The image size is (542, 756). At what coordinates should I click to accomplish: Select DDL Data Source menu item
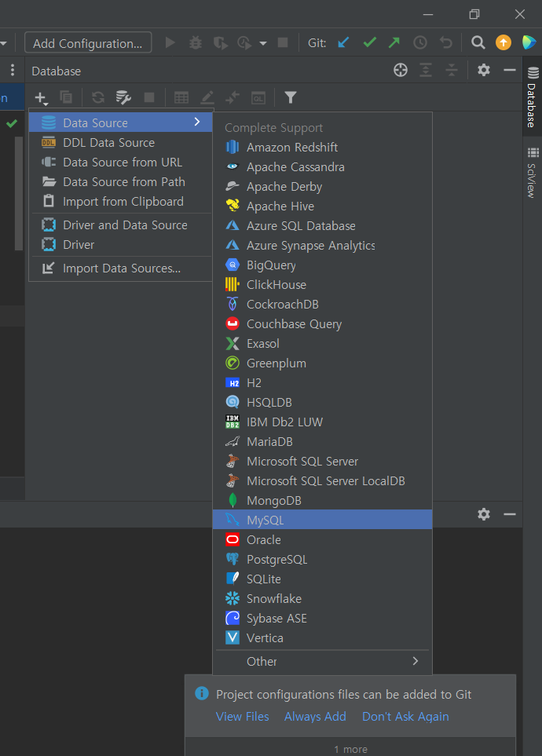[x=121, y=143]
